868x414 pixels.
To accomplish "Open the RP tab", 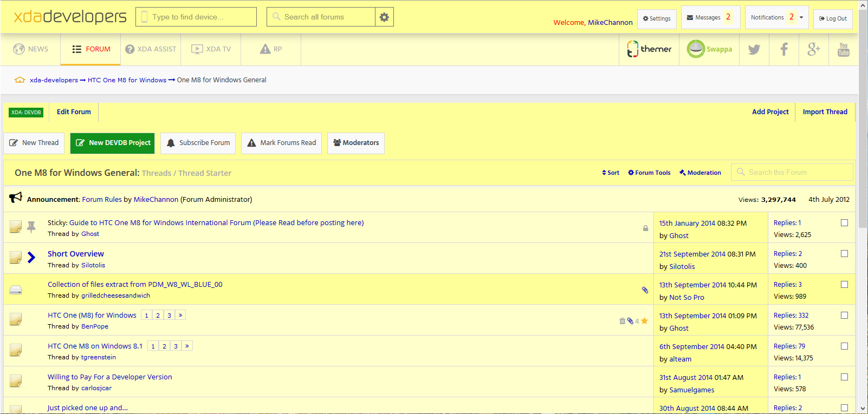I will (271, 49).
